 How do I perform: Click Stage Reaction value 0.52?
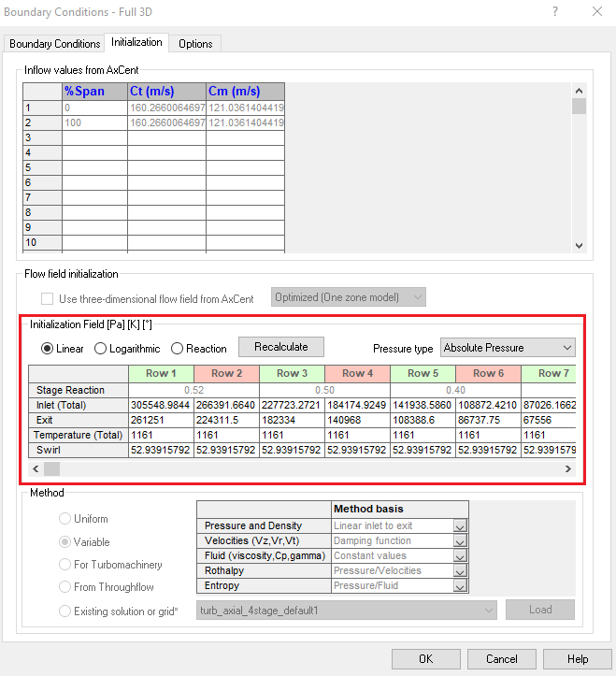point(194,390)
